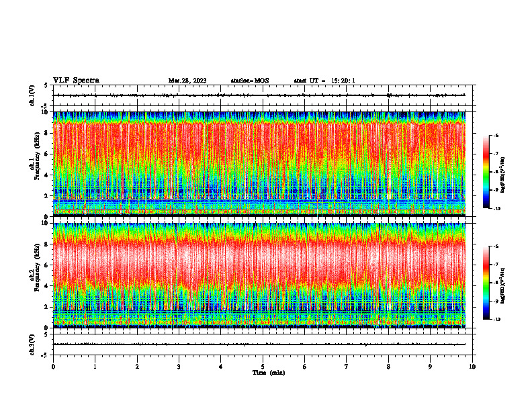The width and height of the screenshot is (532, 411).
Task: Click inside the ch.2 spectrogram panel
Action: (259, 275)
